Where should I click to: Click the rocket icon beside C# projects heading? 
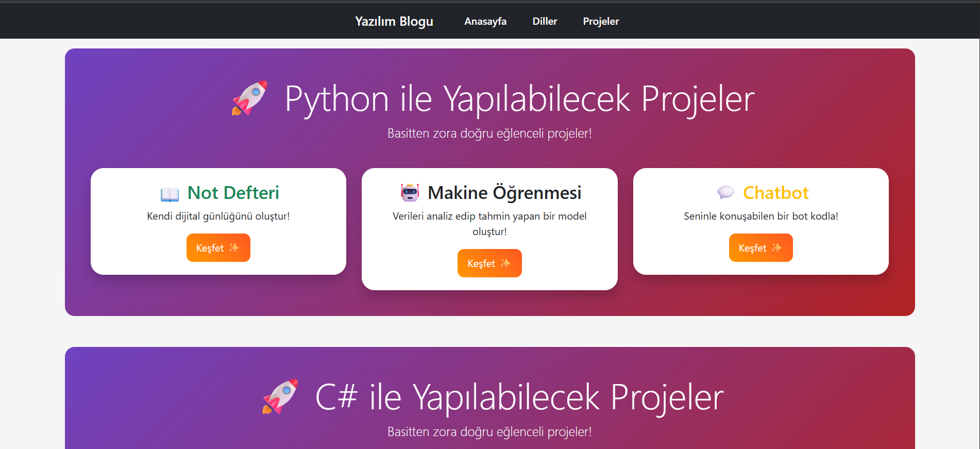[x=280, y=396]
